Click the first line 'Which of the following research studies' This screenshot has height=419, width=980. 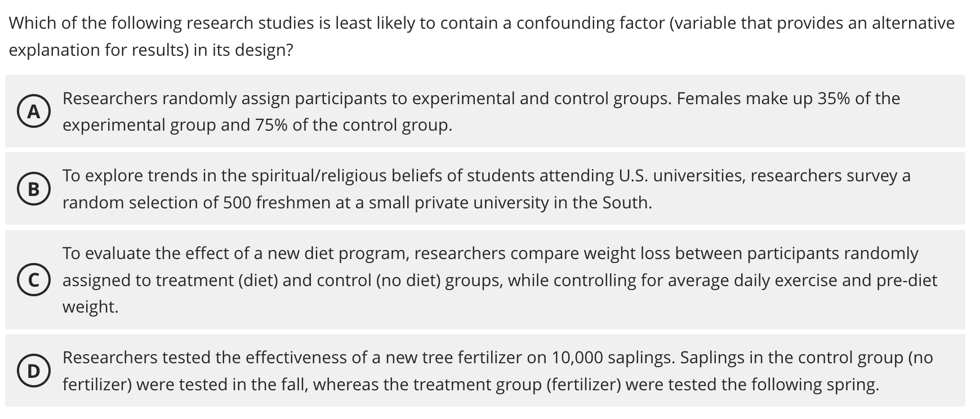(x=482, y=23)
